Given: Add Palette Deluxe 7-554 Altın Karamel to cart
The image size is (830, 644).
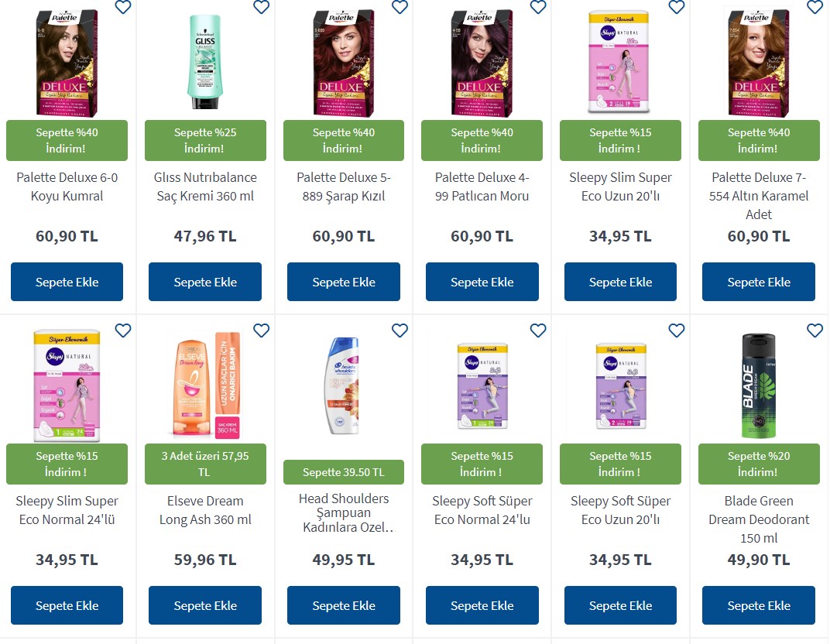Looking at the screenshot, I should 759,282.
